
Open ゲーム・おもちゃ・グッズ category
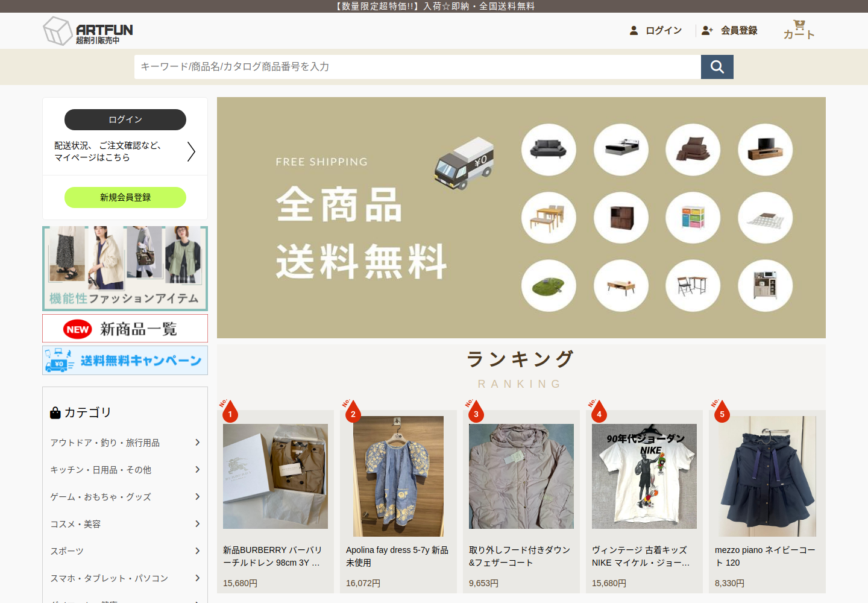point(101,497)
